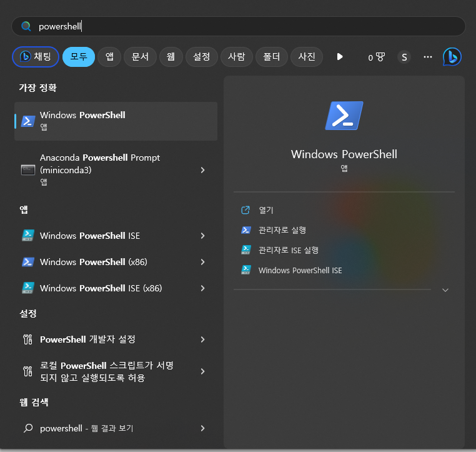Click the Anaconda Powershell Prompt console icon
Image resolution: width=476 pixels, height=452 pixels.
point(28,170)
